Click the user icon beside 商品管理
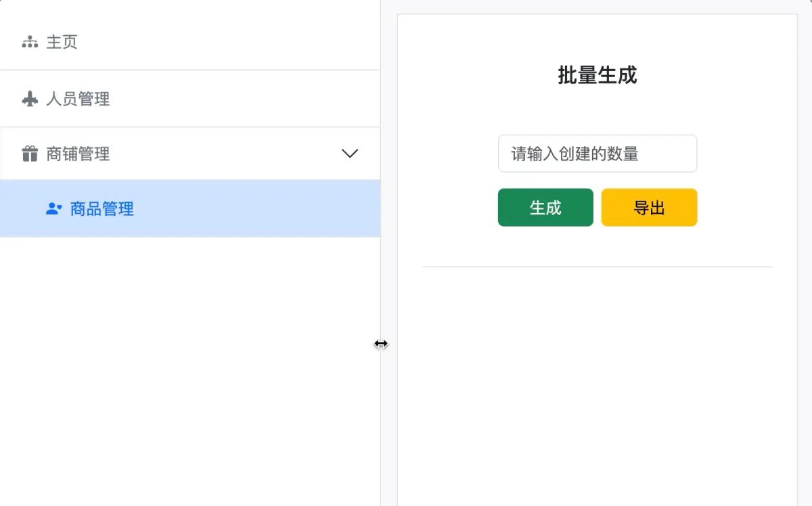The image size is (812, 506). 54,209
